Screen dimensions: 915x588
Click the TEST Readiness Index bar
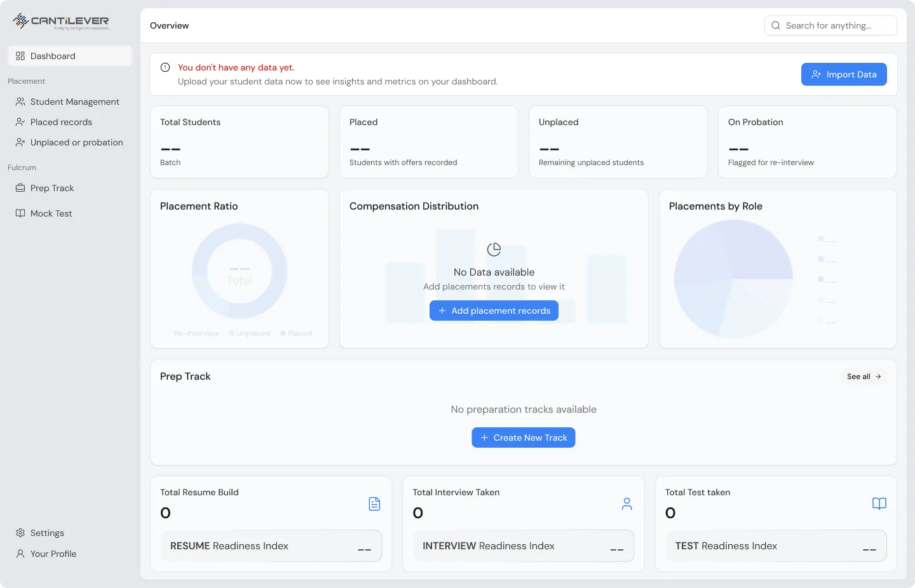pyautogui.click(x=776, y=546)
